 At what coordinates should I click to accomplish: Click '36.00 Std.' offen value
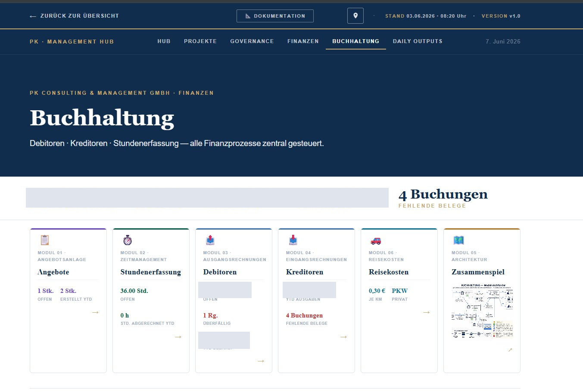pos(134,291)
